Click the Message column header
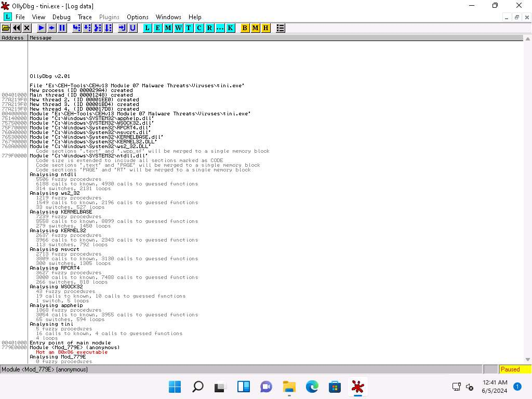Screen dimensions: 532x399 (41, 38)
